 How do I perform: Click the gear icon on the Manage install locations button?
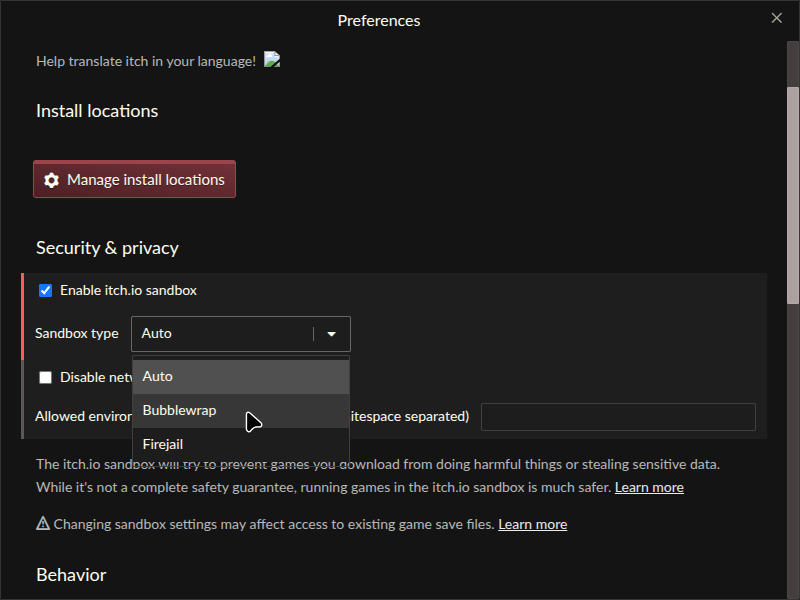click(x=52, y=180)
